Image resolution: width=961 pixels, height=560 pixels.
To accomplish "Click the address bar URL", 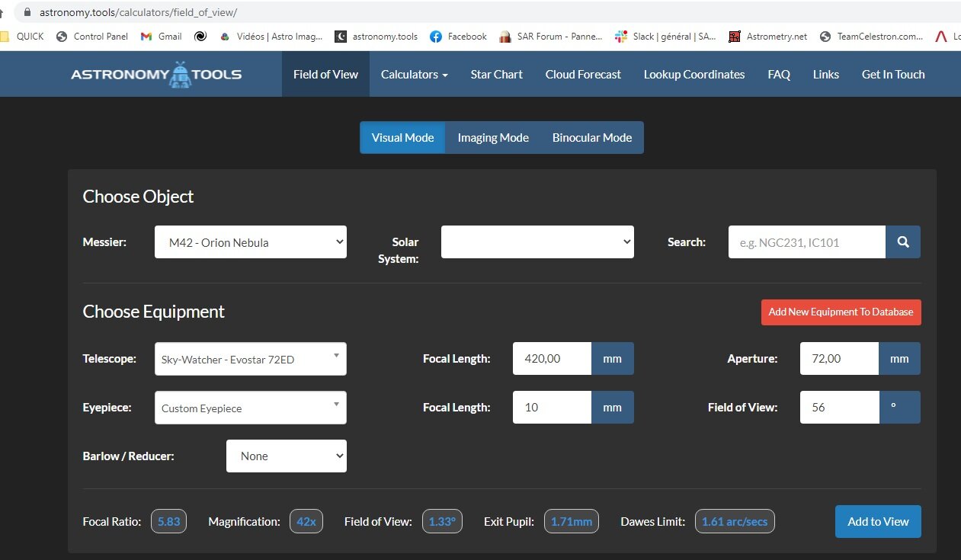I will pyautogui.click(x=138, y=12).
